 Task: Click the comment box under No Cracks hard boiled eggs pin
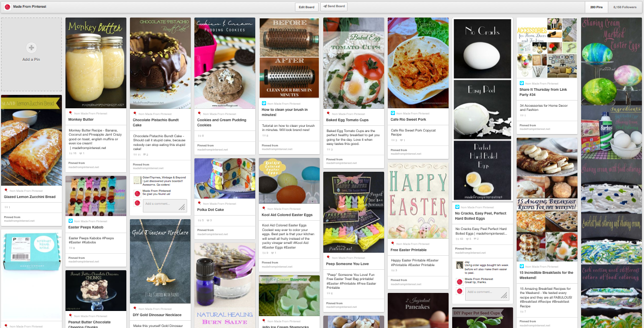point(487,294)
